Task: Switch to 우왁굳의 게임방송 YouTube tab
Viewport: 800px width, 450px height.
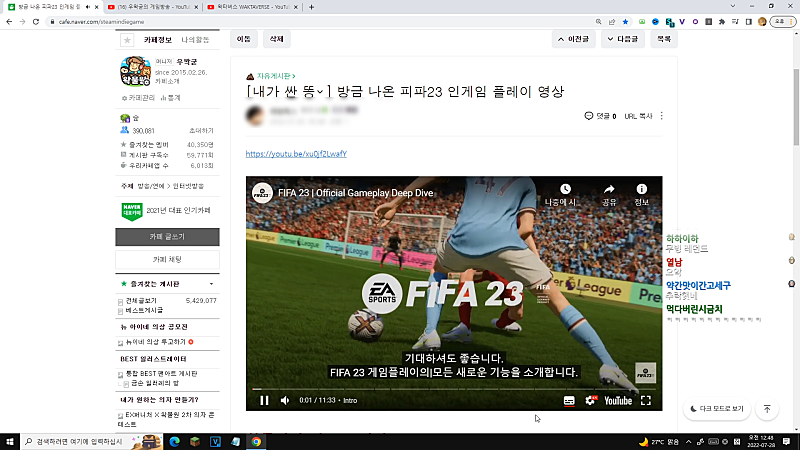Action: click(x=153, y=7)
